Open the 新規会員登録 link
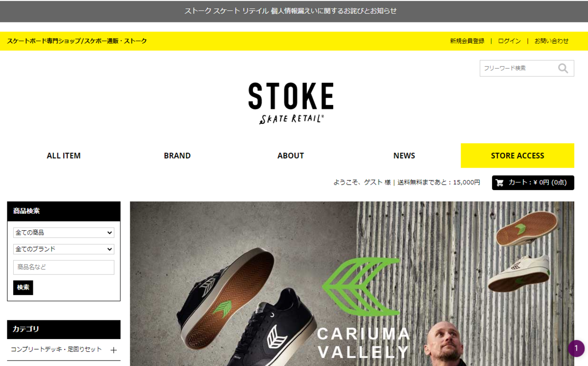The height and width of the screenshot is (366, 588). 467,41
